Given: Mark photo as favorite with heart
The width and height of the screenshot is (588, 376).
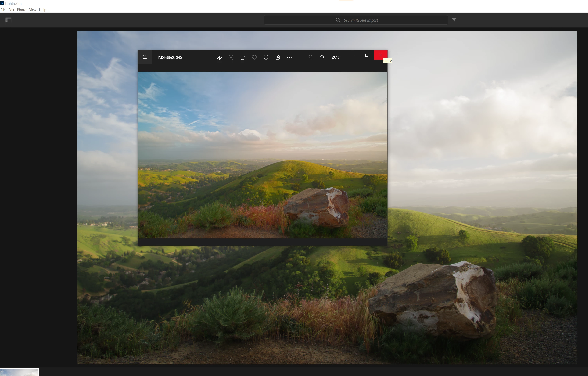Looking at the screenshot, I should click(x=254, y=57).
